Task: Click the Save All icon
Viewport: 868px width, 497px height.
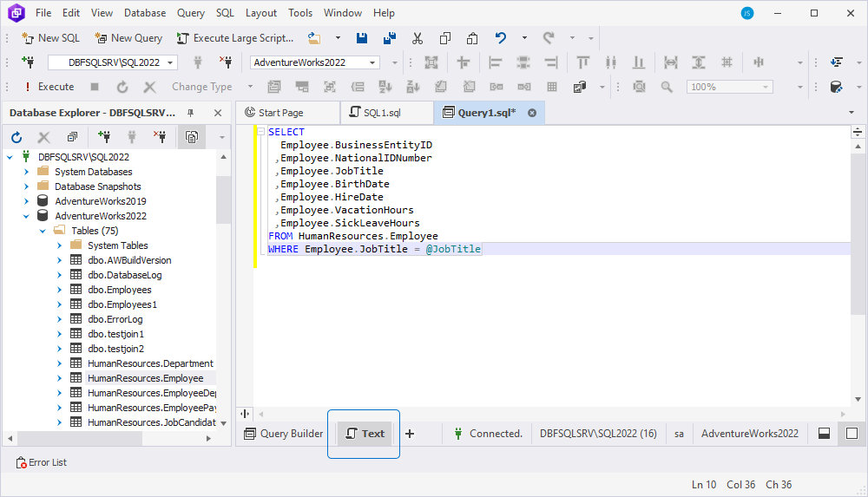Action: click(x=390, y=38)
